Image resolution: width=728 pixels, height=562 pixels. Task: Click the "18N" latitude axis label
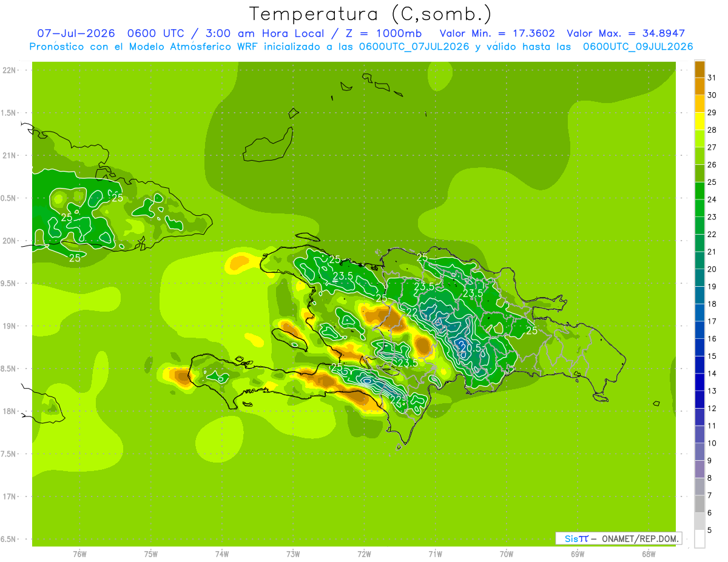[x=9, y=412]
